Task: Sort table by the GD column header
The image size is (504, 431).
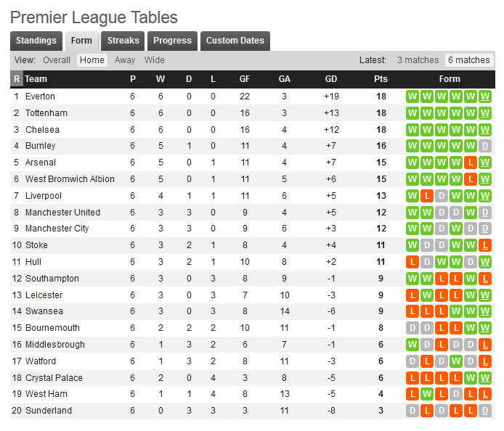Action: (x=331, y=79)
